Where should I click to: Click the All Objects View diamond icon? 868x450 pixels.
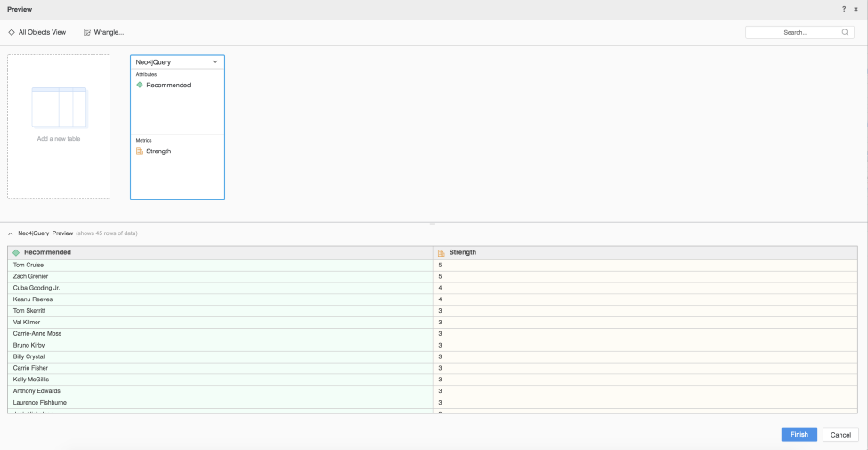tap(12, 32)
